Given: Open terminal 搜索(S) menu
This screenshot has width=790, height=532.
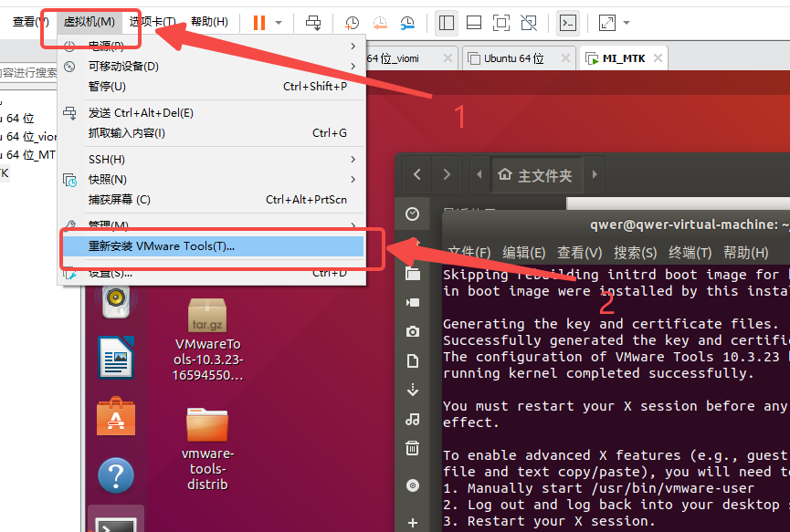Looking at the screenshot, I should (635, 252).
